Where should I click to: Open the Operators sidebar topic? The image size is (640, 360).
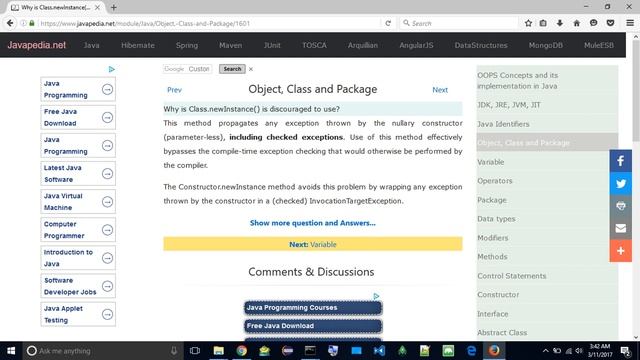coord(495,181)
